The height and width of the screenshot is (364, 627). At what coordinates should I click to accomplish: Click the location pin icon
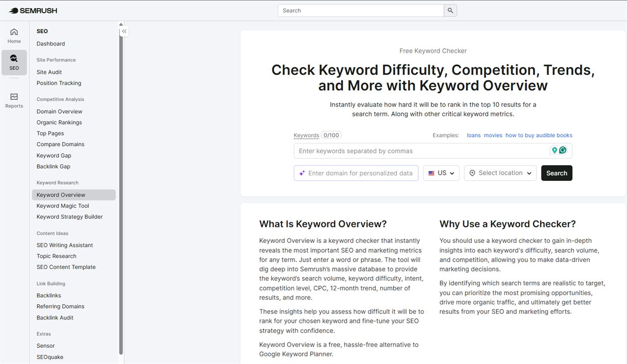click(472, 173)
